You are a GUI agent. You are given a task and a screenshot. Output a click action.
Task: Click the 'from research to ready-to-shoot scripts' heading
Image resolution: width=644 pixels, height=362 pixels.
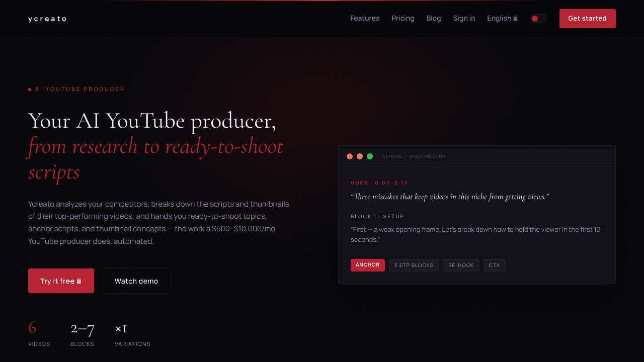pyautogui.click(x=155, y=159)
